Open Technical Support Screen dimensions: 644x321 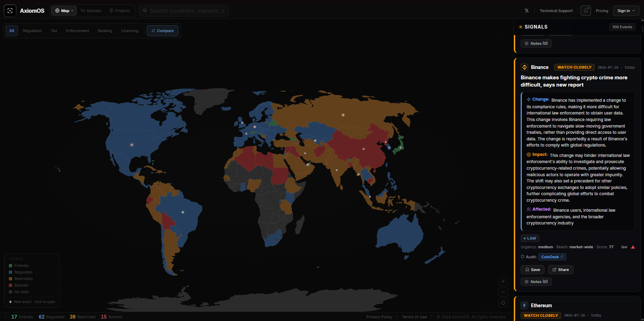point(556,11)
